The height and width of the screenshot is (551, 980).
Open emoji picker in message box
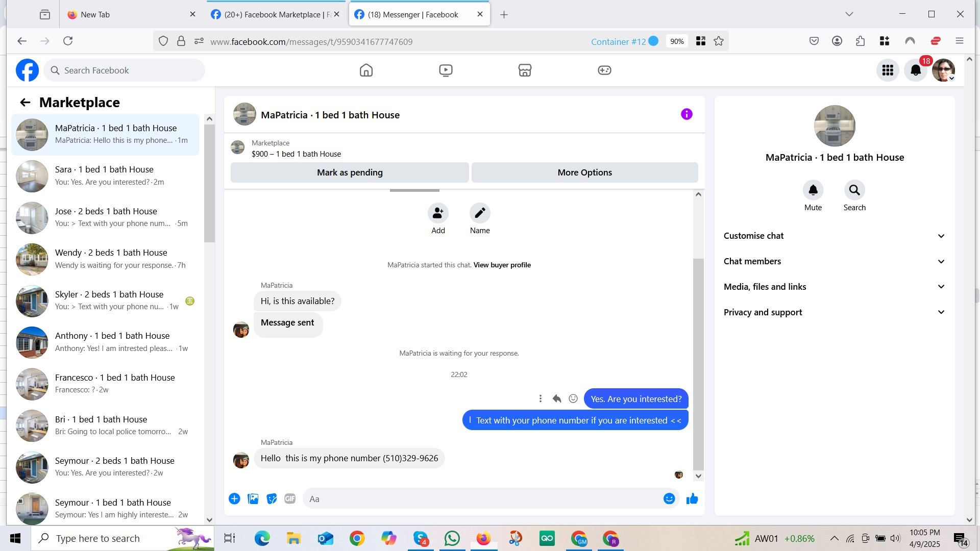(669, 499)
